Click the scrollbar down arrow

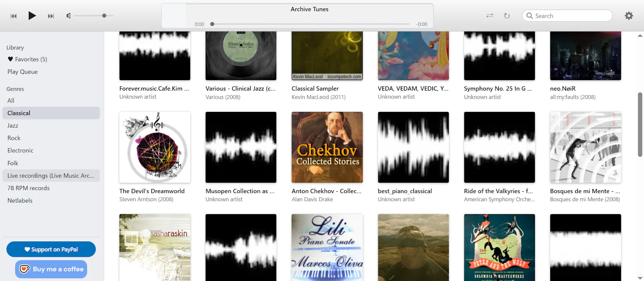tap(640, 278)
